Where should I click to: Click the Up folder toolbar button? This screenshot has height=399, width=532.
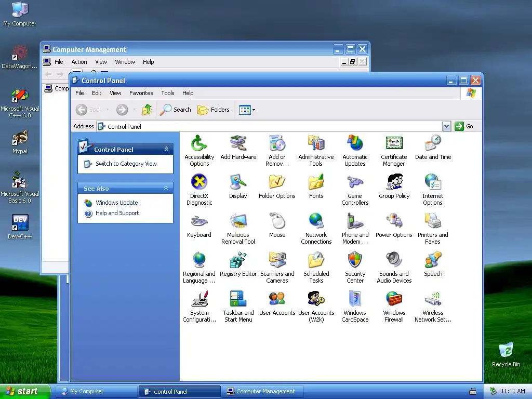[147, 110]
